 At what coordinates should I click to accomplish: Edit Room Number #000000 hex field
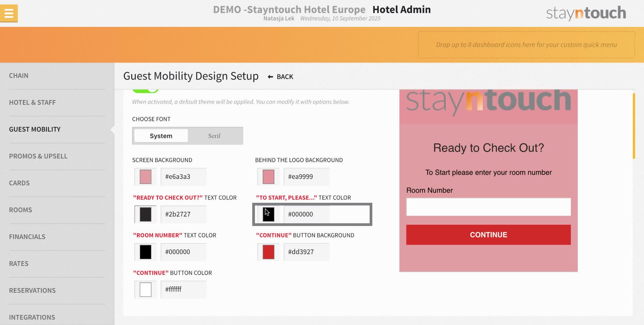coord(183,252)
